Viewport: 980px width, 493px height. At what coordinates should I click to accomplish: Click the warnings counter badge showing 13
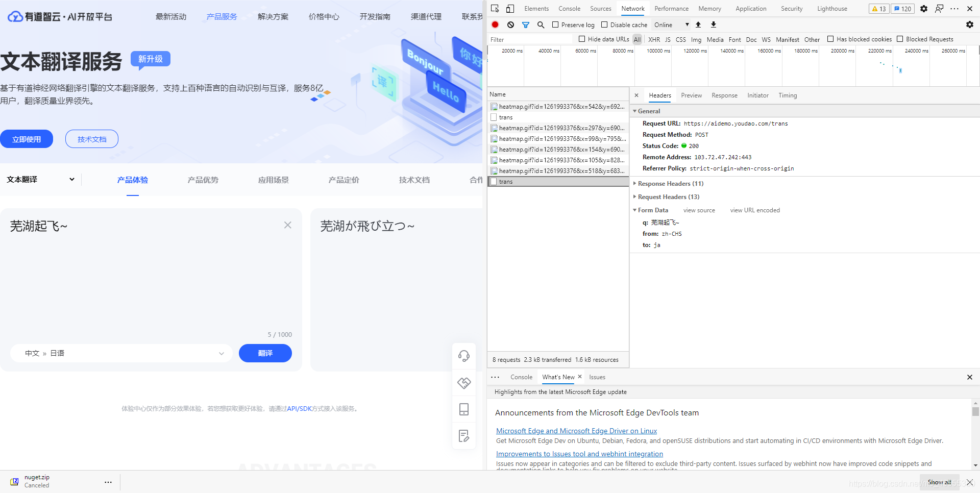click(x=879, y=9)
